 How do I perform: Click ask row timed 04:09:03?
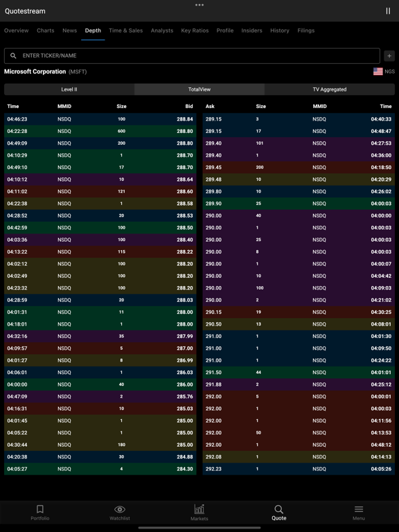299,288
